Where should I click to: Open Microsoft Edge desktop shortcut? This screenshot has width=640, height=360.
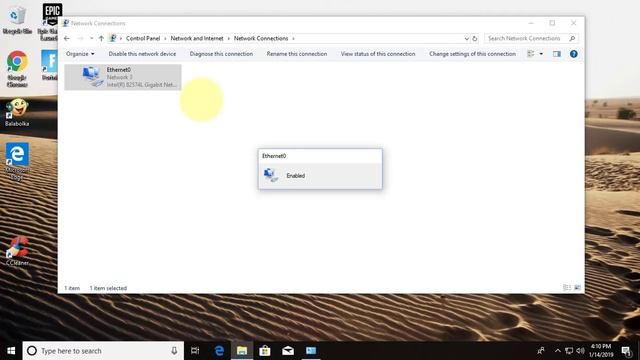pos(17,161)
